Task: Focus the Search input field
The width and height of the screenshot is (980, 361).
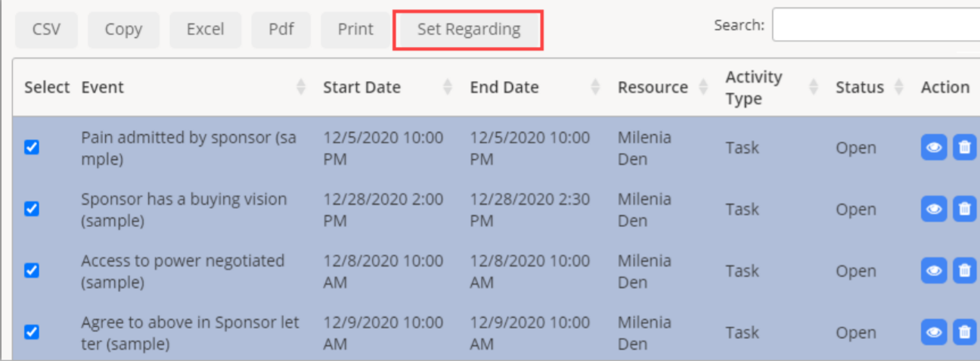Action: pos(876,26)
